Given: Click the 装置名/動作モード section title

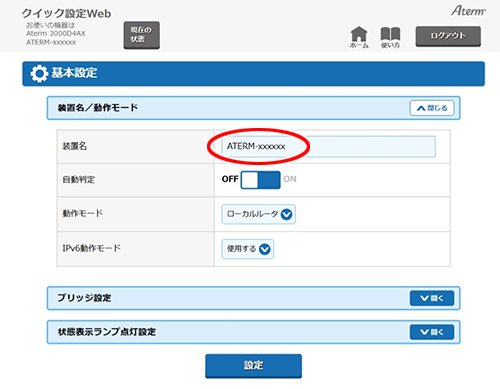Looking at the screenshot, I should [x=98, y=108].
